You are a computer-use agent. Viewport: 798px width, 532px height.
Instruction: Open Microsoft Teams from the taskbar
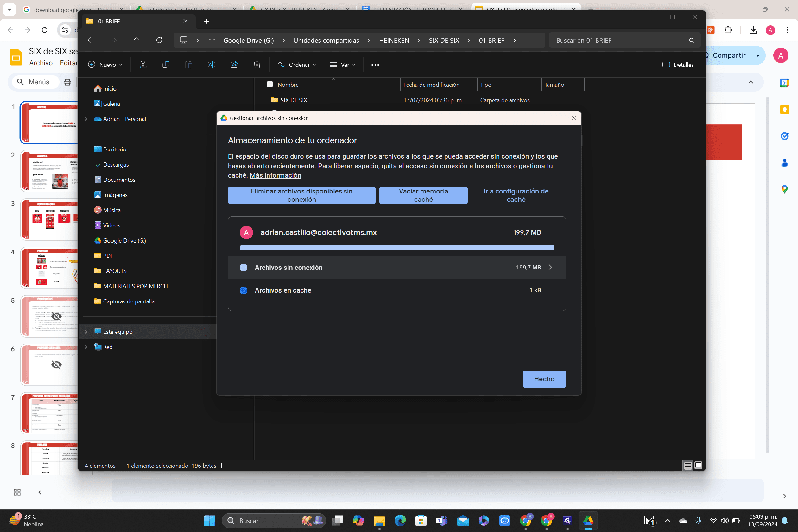[x=442, y=521]
